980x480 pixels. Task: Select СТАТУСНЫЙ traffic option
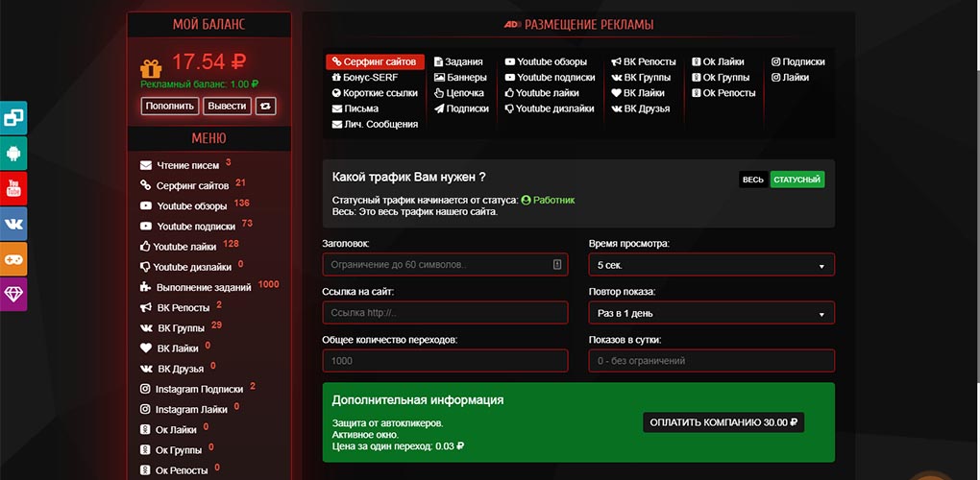[x=796, y=180]
